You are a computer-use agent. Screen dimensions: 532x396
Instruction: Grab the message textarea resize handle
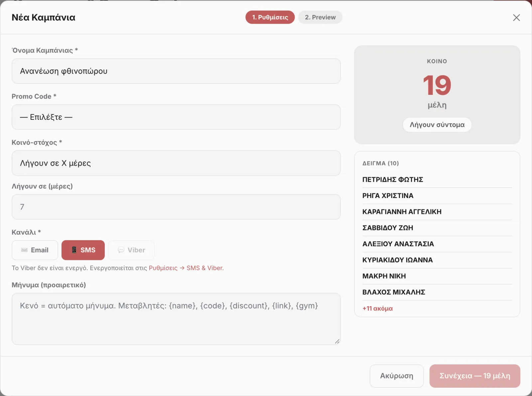(x=337, y=341)
